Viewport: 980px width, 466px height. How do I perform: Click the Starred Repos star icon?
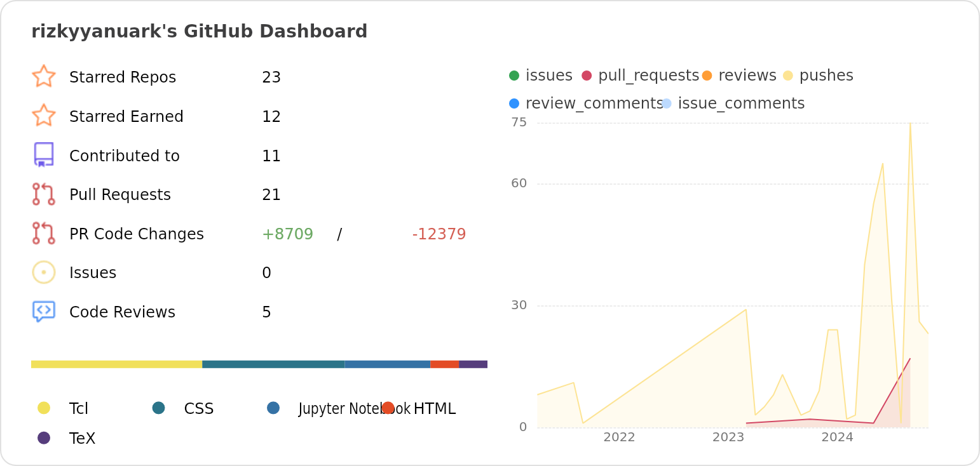[x=44, y=76]
